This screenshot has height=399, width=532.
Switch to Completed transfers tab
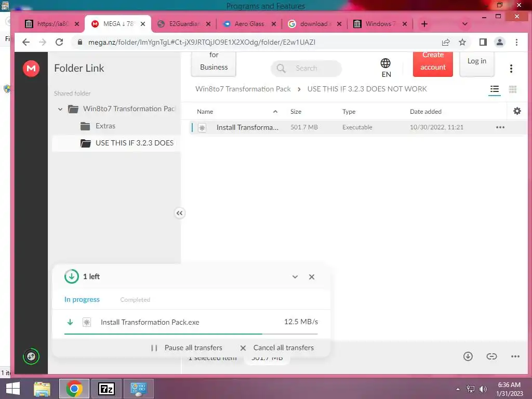pos(135,300)
